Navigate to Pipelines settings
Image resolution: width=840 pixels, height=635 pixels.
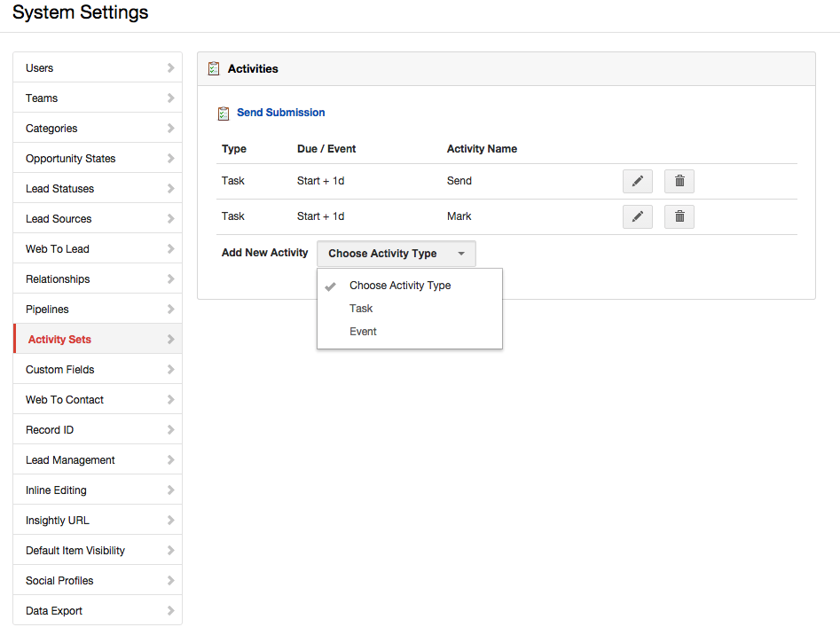(x=47, y=310)
